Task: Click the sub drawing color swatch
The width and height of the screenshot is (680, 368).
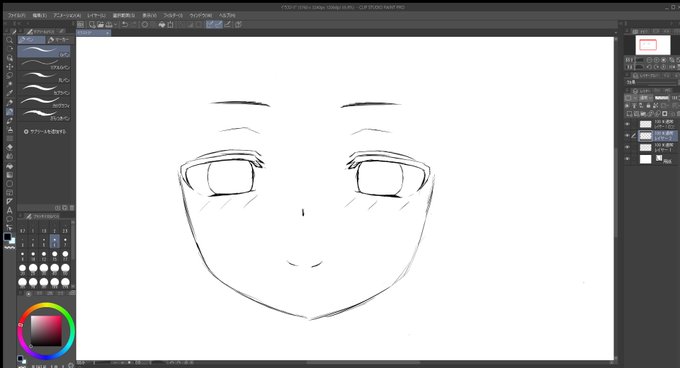Action: coord(12,241)
